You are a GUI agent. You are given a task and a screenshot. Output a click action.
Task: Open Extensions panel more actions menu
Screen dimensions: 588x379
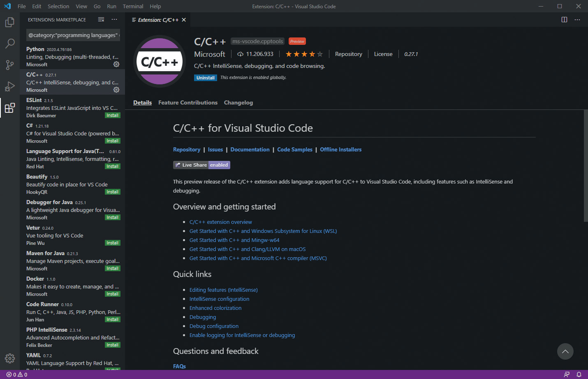tap(114, 20)
